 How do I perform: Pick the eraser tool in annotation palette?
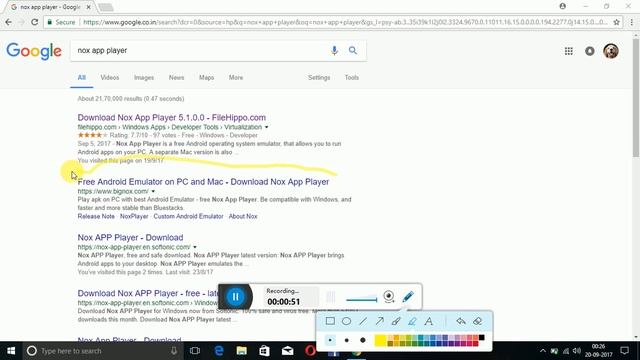pyautogui.click(x=478, y=321)
